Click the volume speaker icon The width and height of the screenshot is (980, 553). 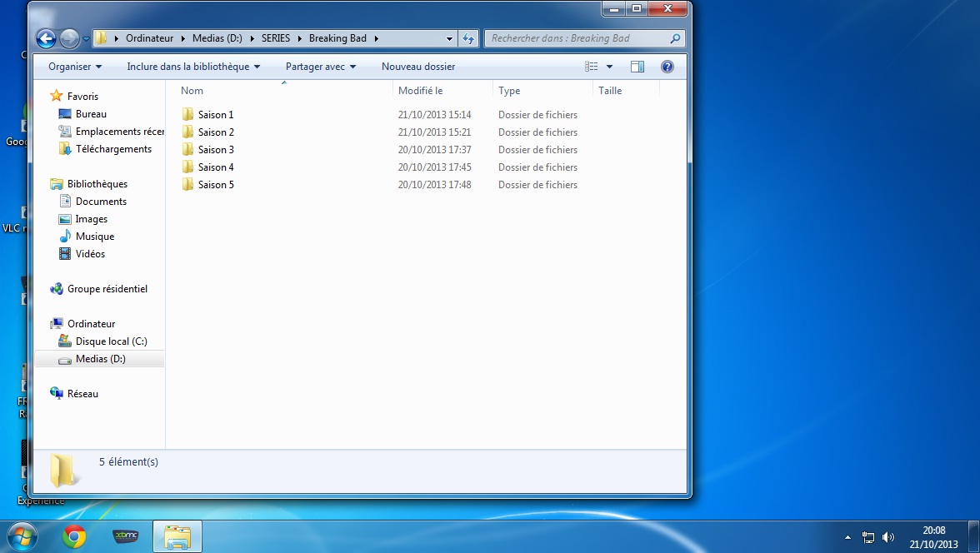click(888, 537)
